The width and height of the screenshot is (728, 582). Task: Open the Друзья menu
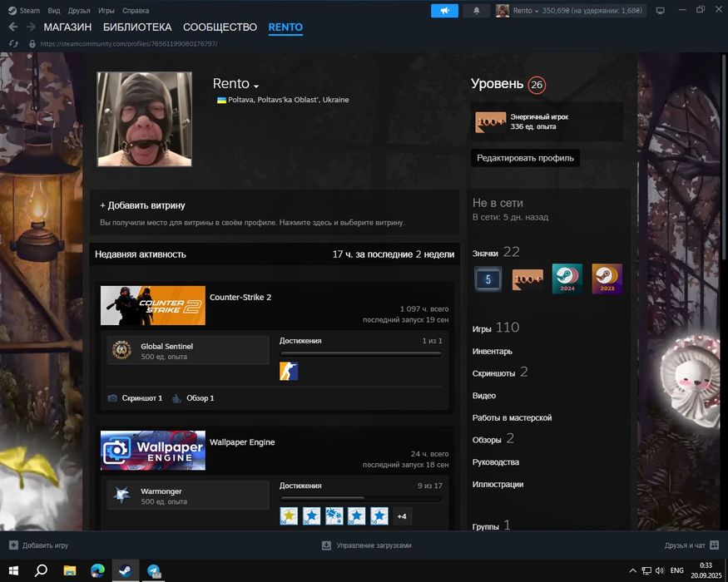[79, 10]
